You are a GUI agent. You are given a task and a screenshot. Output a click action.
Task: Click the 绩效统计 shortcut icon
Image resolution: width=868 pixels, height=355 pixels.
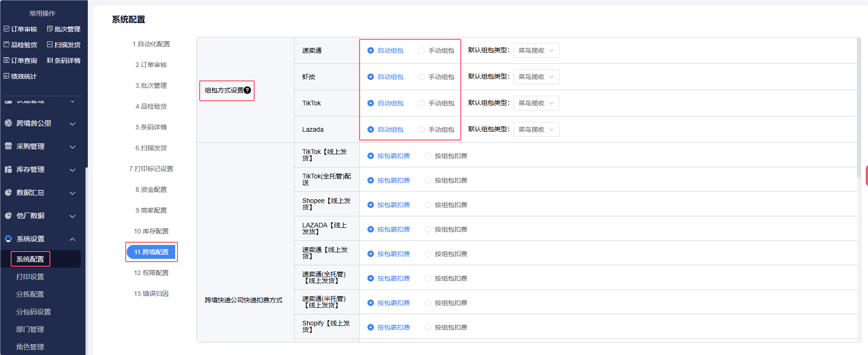click(6, 76)
